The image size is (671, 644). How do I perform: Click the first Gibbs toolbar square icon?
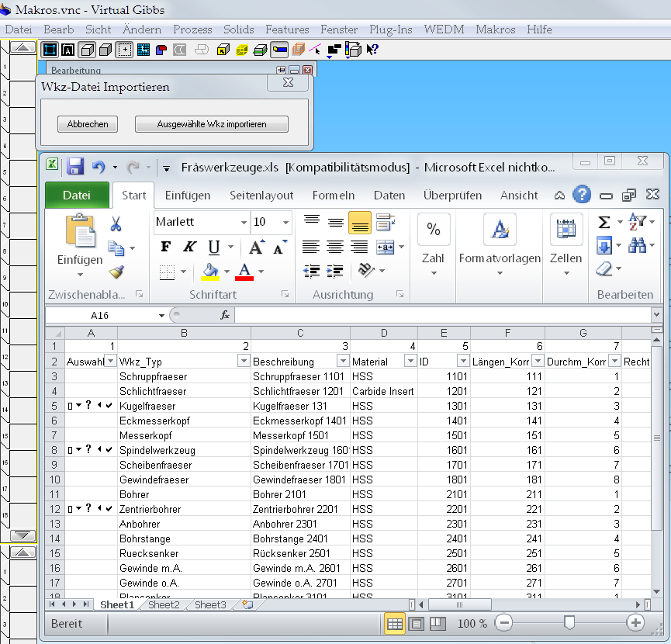[50, 50]
